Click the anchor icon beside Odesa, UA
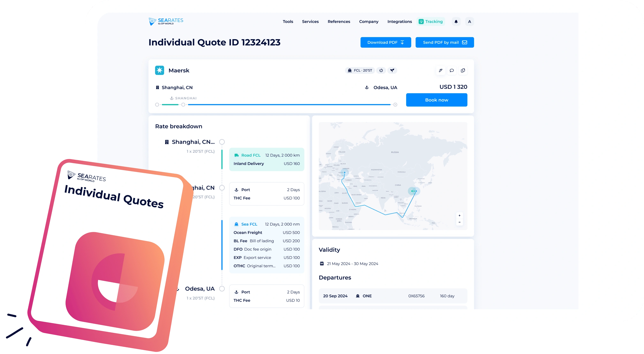644x354 pixels. [x=367, y=87]
